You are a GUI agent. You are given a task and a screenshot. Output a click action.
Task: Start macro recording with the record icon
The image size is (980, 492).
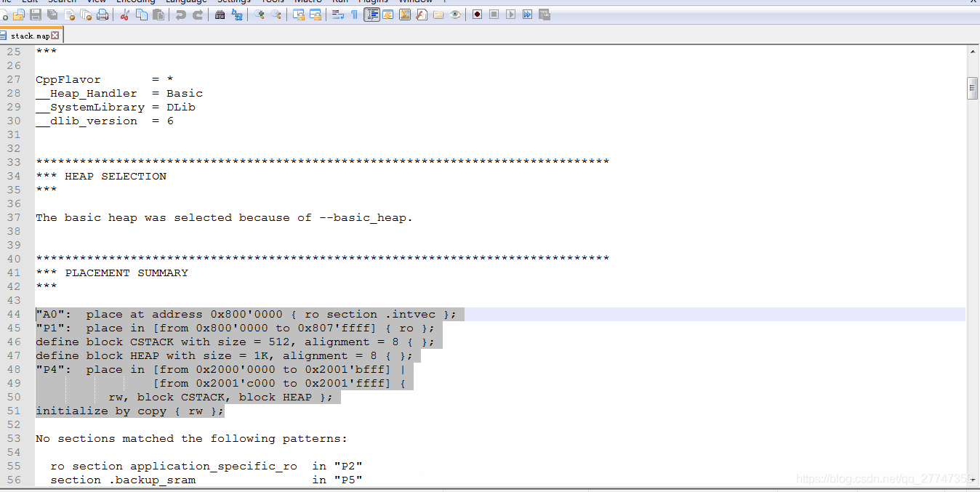476,15
